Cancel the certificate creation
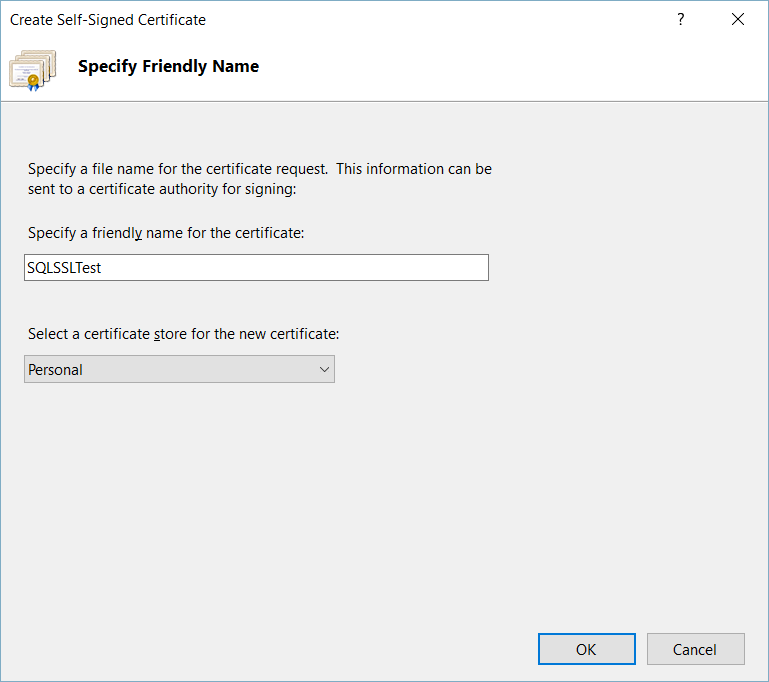The image size is (769, 682). point(695,649)
